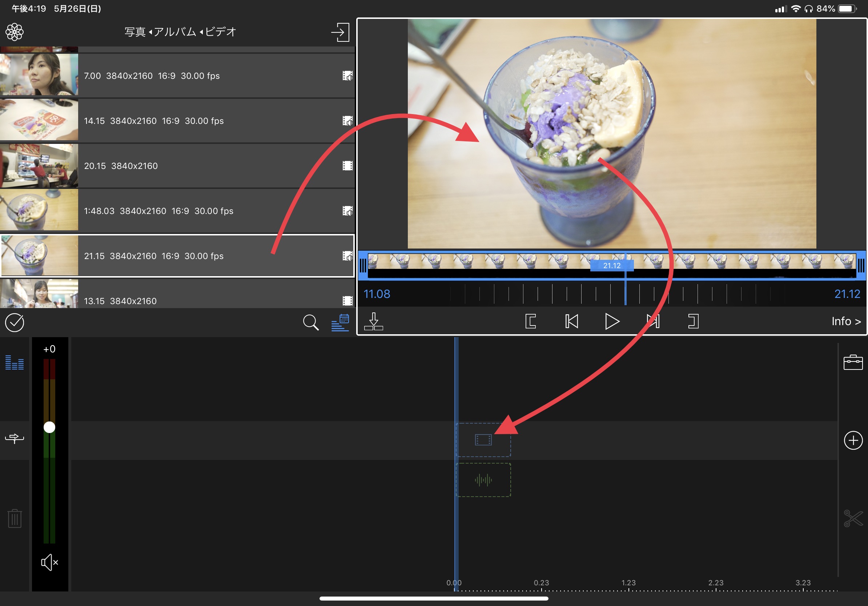Switch to ビデオ in the breadcrumb

coord(220,32)
